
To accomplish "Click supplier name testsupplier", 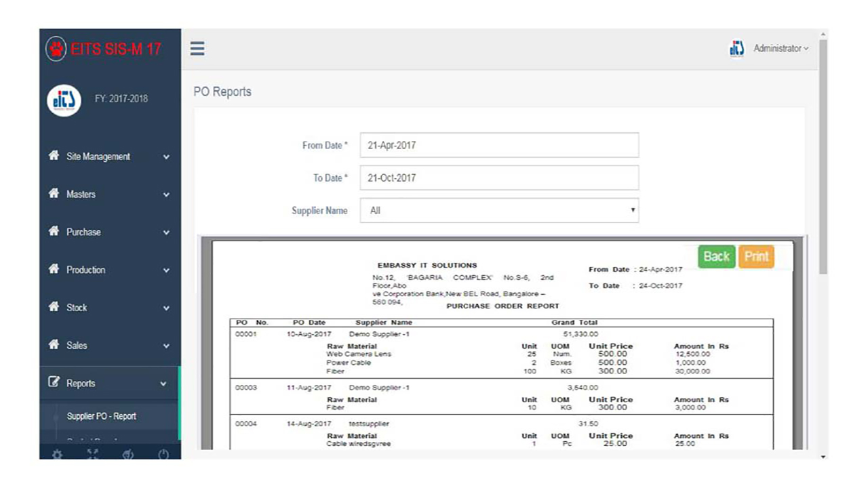I will tap(369, 424).
